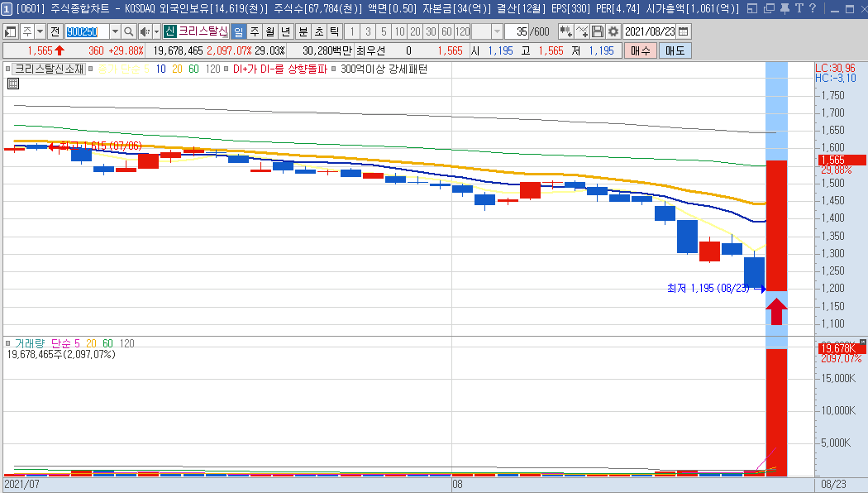Screen dimensions: 868x493
Task: Select the 1 interval button
Action: tap(352, 31)
